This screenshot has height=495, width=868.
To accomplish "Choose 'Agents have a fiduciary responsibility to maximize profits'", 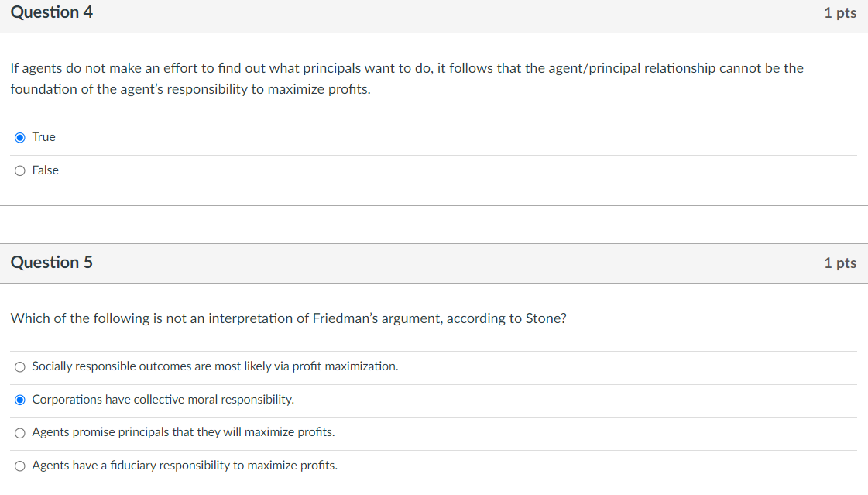I will (19, 465).
